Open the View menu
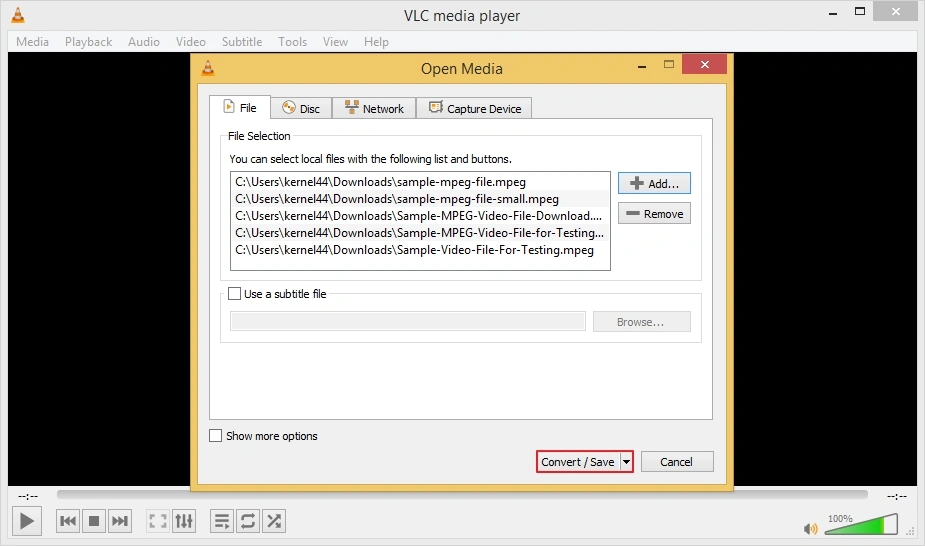Screen dimensions: 925x546 point(335,42)
